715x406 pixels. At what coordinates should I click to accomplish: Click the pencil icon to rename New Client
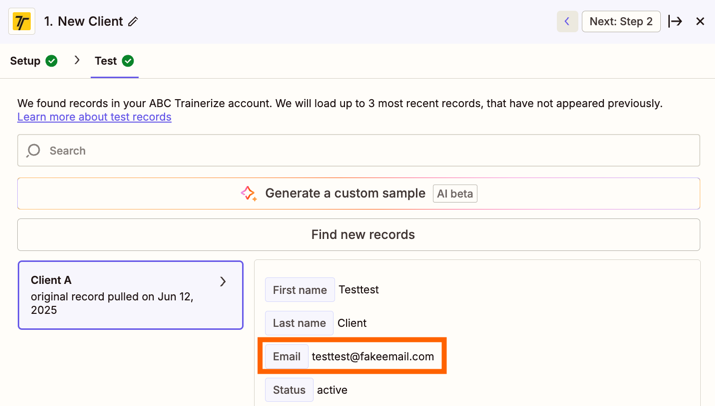click(x=133, y=21)
